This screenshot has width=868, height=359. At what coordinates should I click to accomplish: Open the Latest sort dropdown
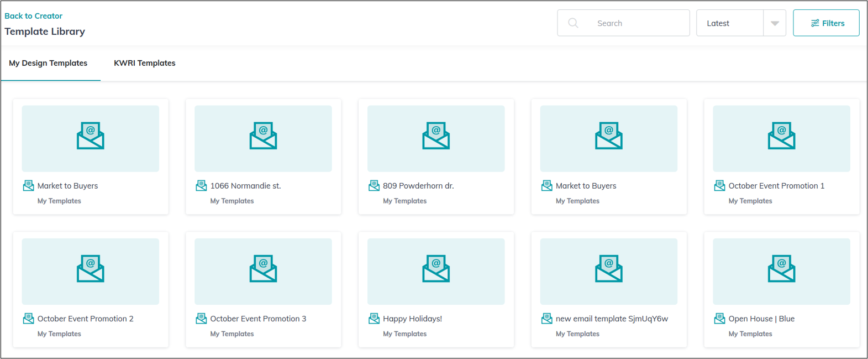click(x=741, y=23)
